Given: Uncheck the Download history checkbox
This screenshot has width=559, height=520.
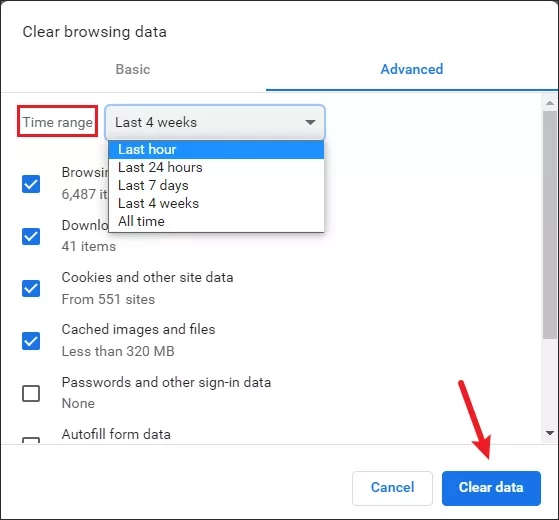Looking at the screenshot, I should pos(31,236).
